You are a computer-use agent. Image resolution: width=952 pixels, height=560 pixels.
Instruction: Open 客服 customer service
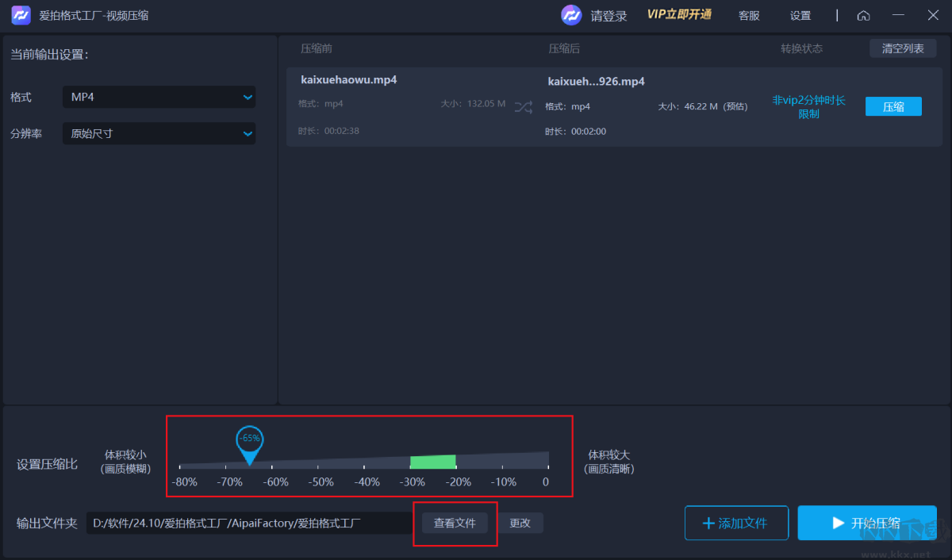click(748, 15)
